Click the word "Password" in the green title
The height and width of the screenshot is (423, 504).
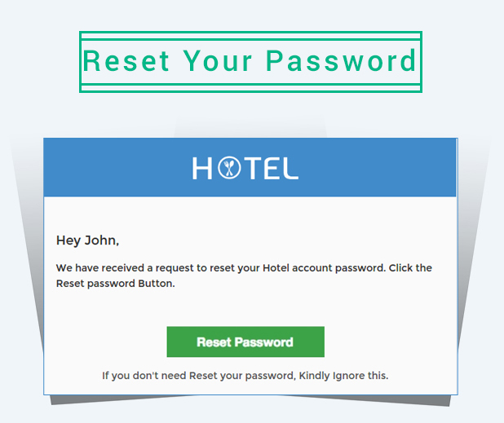click(342, 61)
